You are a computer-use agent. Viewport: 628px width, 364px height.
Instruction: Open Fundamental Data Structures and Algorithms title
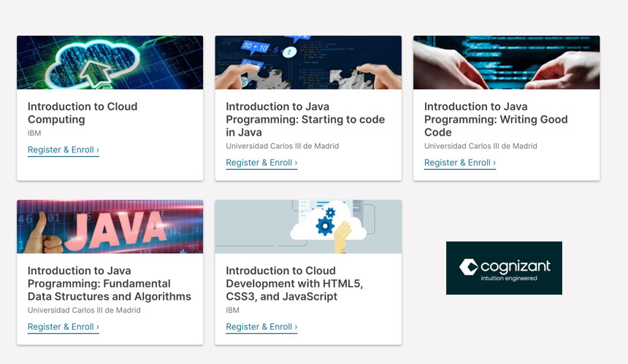tap(110, 284)
